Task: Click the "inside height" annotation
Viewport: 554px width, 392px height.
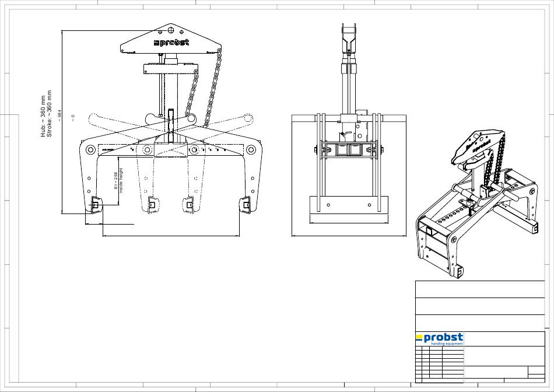Action: [121, 181]
